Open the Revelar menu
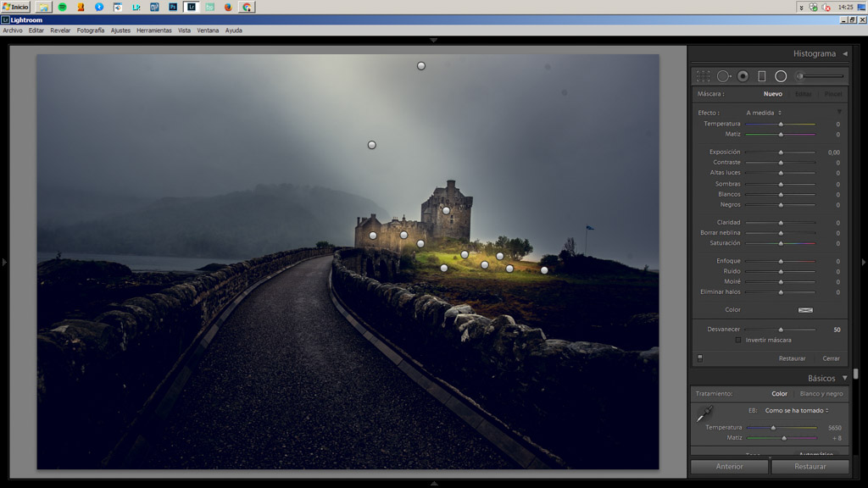 coord(60,30)
